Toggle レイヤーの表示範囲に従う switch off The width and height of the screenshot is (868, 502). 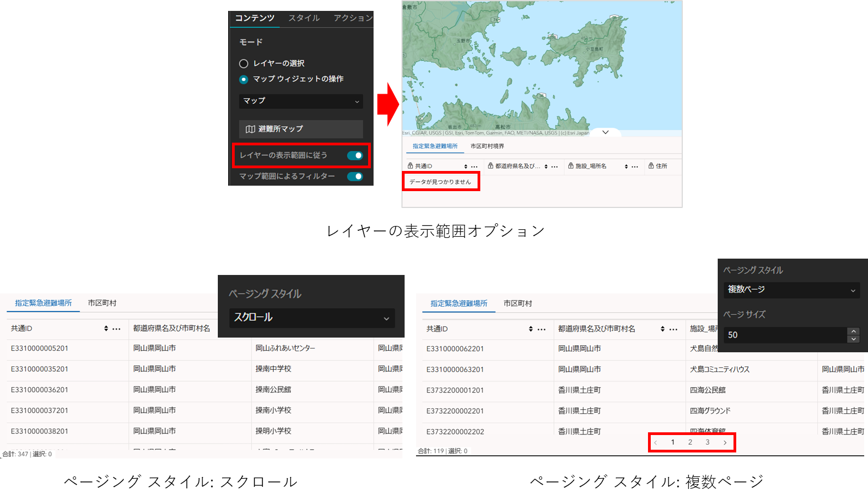pyautogui.click(x=355, y=156)
